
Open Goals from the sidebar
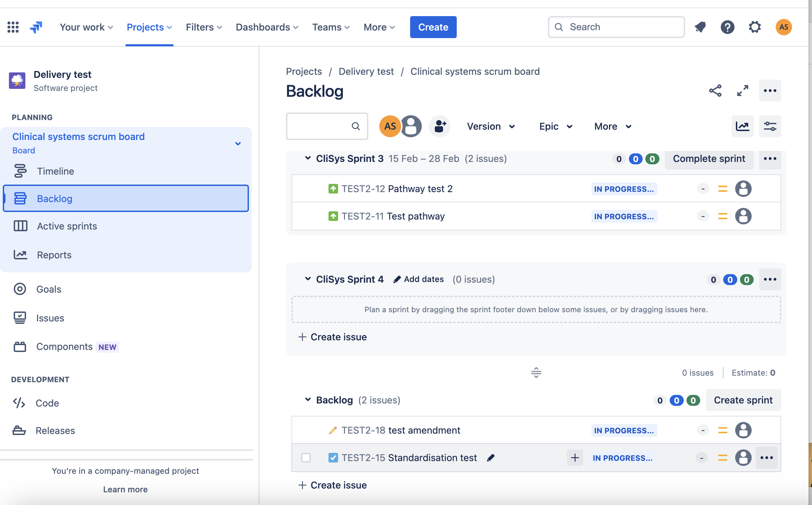tap(126, 289)
